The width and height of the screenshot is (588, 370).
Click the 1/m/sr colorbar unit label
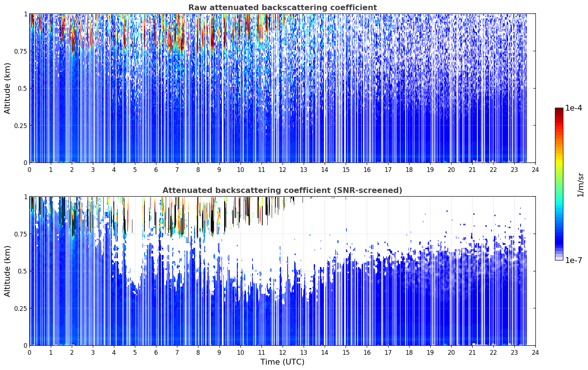click(x=580, y=184)
